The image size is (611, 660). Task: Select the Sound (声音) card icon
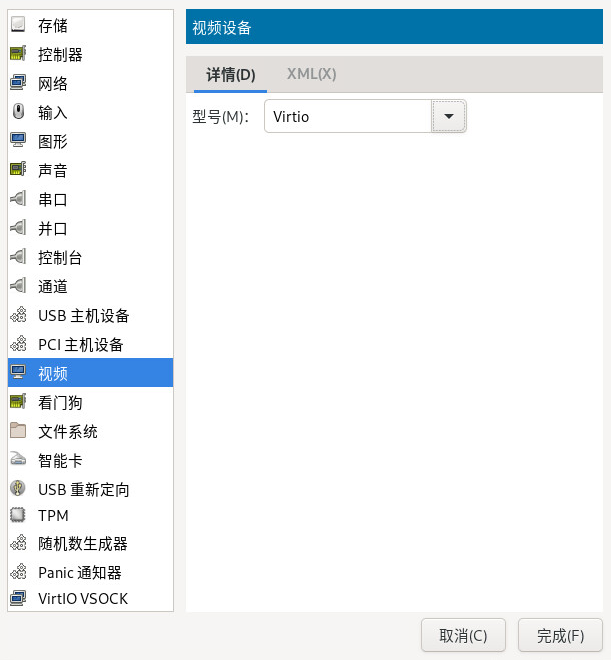click(18, 170)
